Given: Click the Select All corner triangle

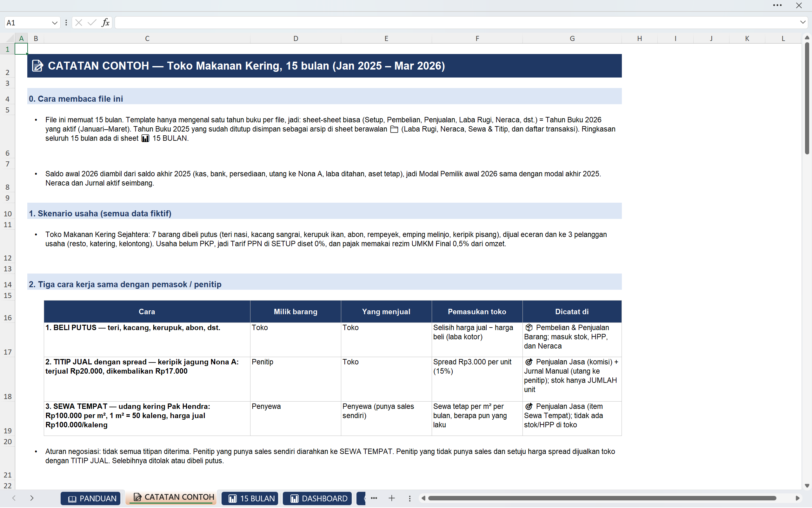Looking at the screenshot, I should click(10, 38).
